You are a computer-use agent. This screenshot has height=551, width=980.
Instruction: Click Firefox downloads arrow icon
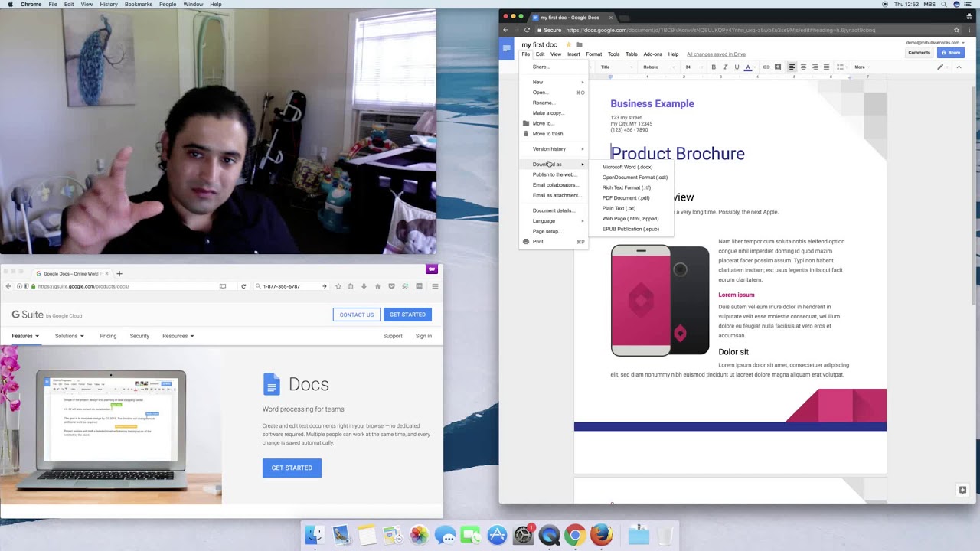click(364, 286)
